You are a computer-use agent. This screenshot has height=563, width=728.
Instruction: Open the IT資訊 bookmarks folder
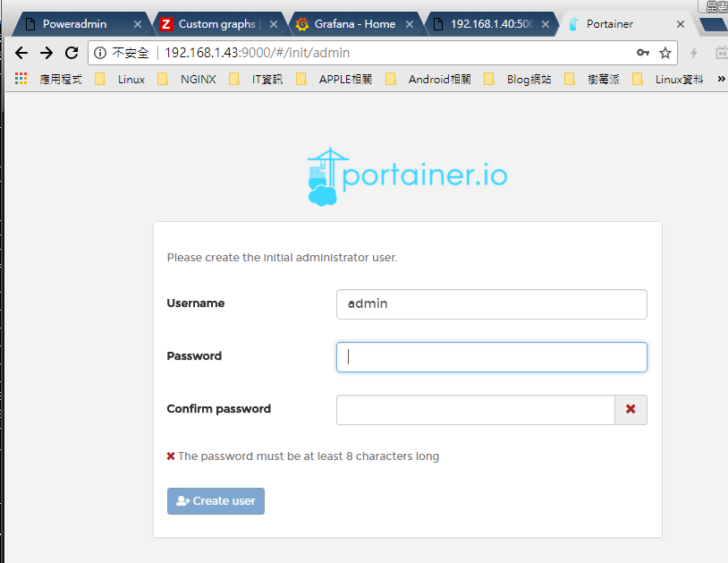pos(256,80)
